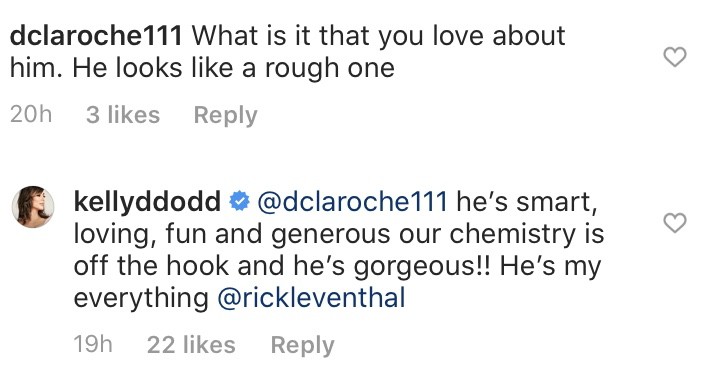Screen dimensions: 709x382
Task: Open the dclaroche111 username at comment start
Action: click(x=96, y=36)
